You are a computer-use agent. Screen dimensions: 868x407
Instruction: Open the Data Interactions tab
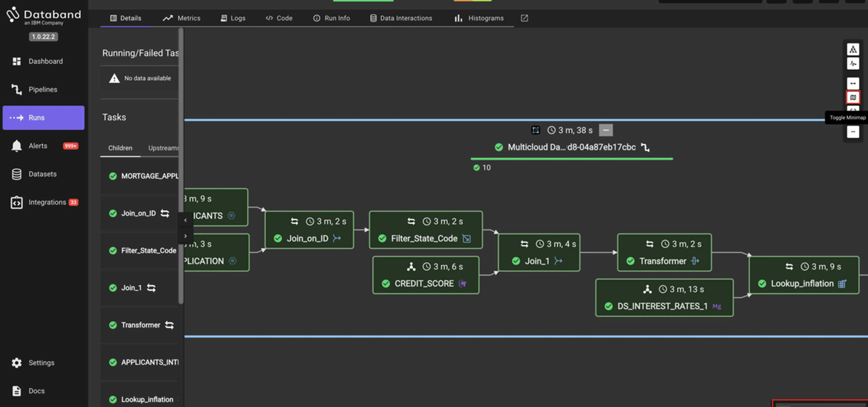pyautogui.click(x=401, y=18)
